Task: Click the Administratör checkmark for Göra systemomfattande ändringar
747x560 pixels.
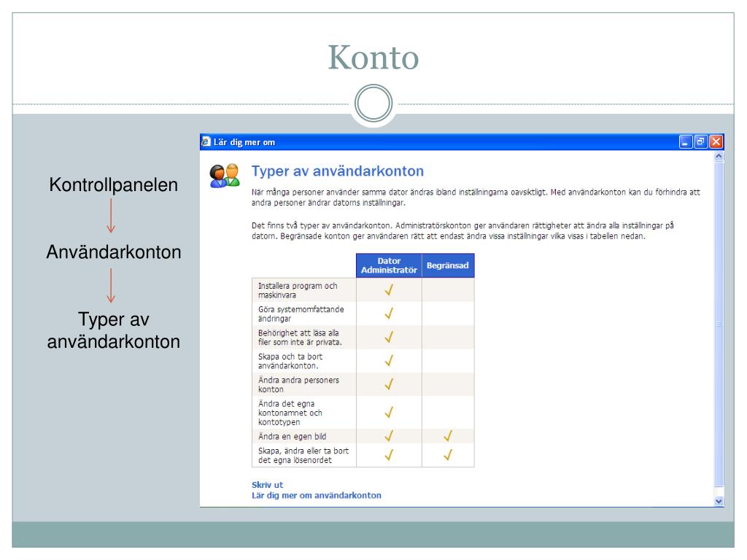Action: (389, 314)
